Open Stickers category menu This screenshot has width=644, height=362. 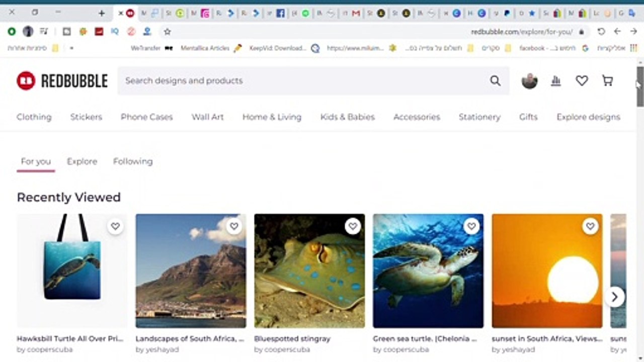(x=86, y=117)
